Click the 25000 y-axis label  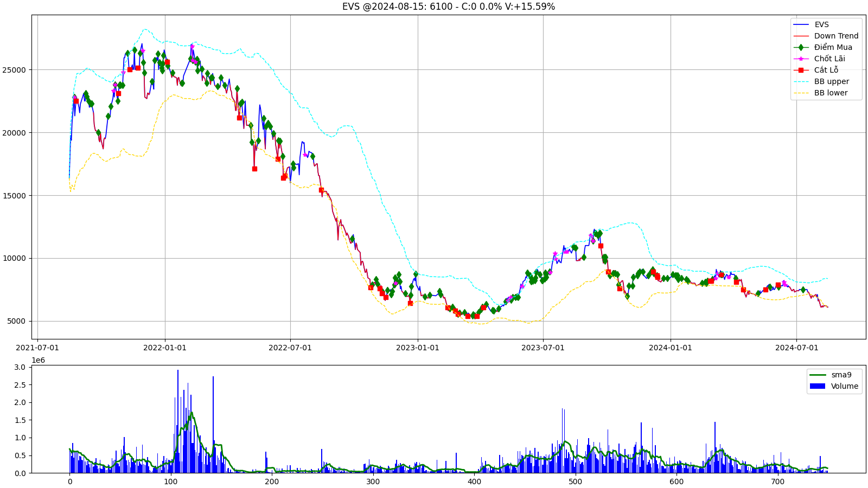pos(15,70)
